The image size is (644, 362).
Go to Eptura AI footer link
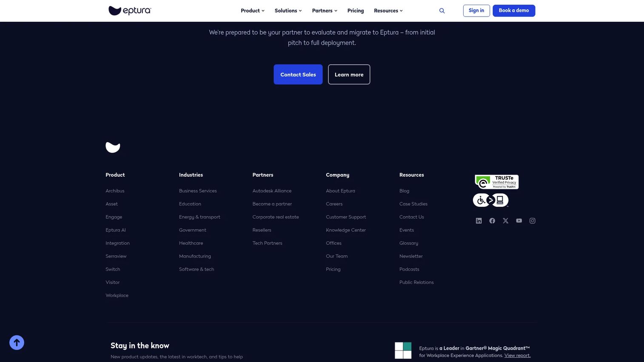pos(116,230)
